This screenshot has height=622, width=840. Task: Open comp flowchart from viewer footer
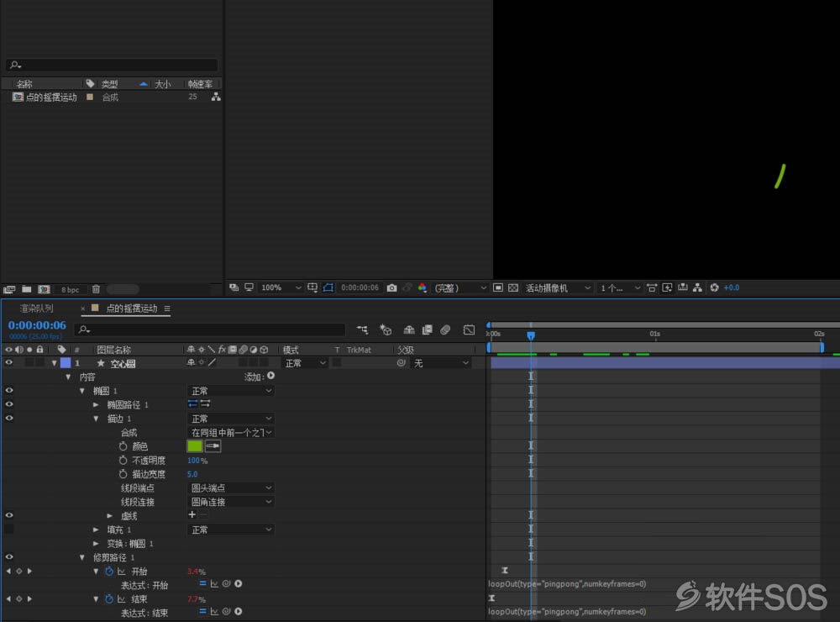click(697, 288)
